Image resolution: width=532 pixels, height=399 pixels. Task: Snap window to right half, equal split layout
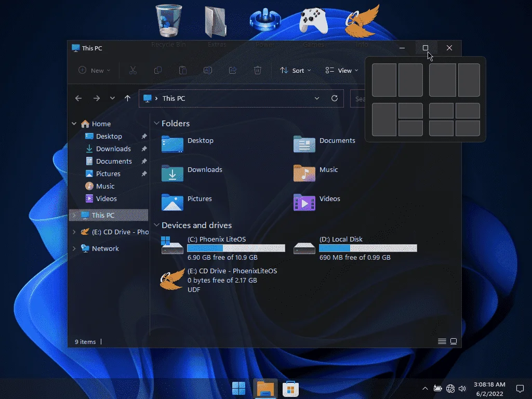pyautogui.click(x=410, y=80)
